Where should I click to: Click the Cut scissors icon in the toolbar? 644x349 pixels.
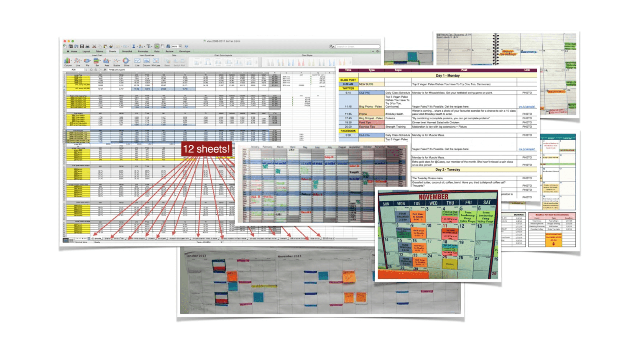pyautogui.click(x=94, y=46)
